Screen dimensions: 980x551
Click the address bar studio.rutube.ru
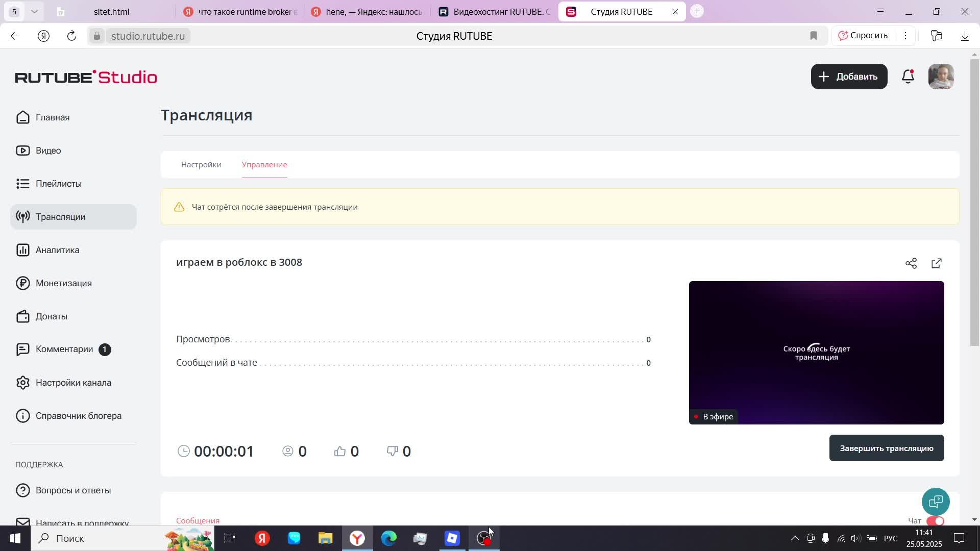[x=148, y=36]
